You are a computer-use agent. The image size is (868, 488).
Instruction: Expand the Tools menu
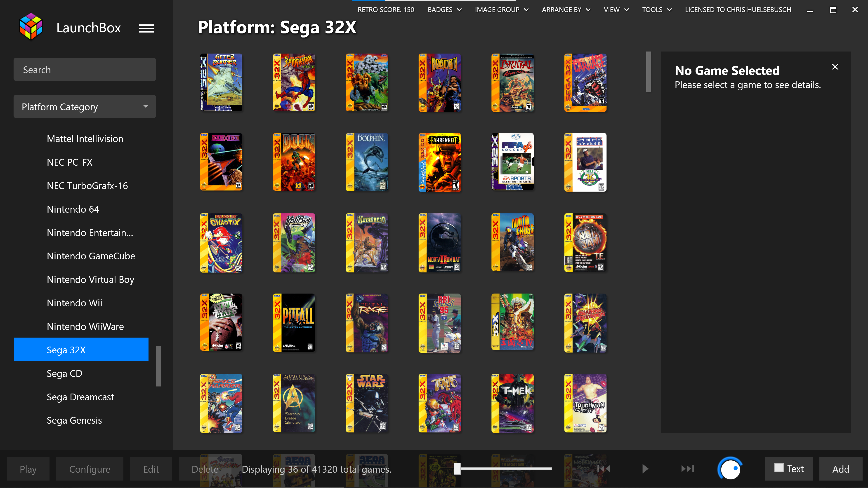click(657, 9)
